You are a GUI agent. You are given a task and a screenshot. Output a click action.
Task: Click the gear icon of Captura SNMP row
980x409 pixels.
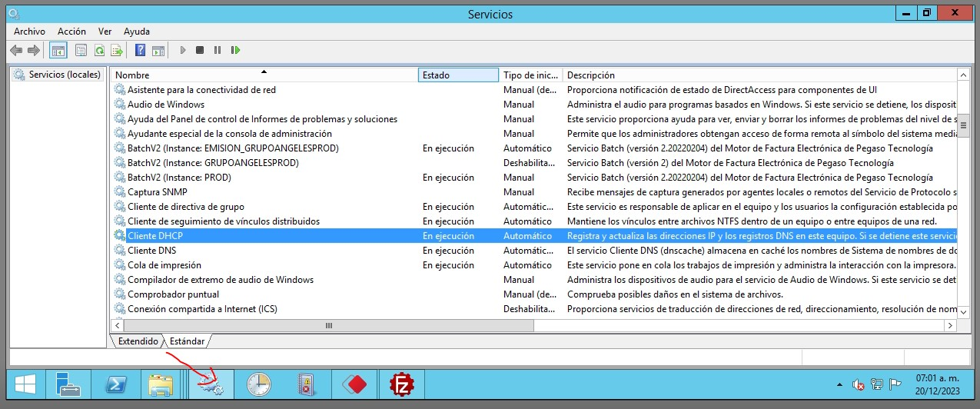click(x=119, y=192)
